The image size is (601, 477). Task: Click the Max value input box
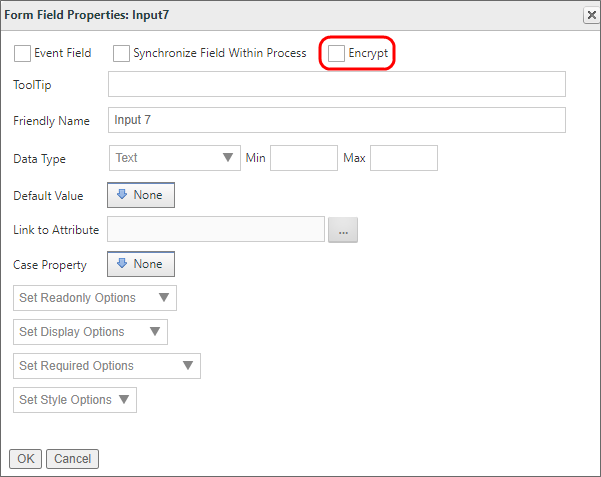pyautogui.click(x=403, y=158)
